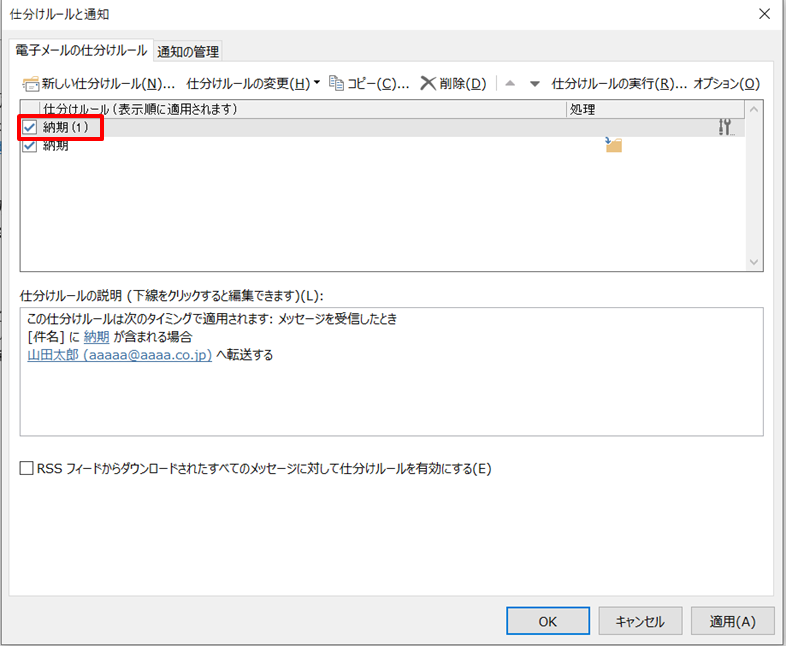Edit the 納期 keyword link in description
This screenshot has width=786, height=646.
coord(96,337)
